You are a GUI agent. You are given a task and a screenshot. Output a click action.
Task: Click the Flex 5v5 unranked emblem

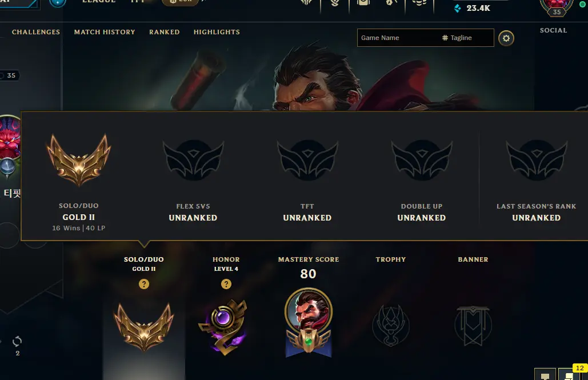pos(193,161)
